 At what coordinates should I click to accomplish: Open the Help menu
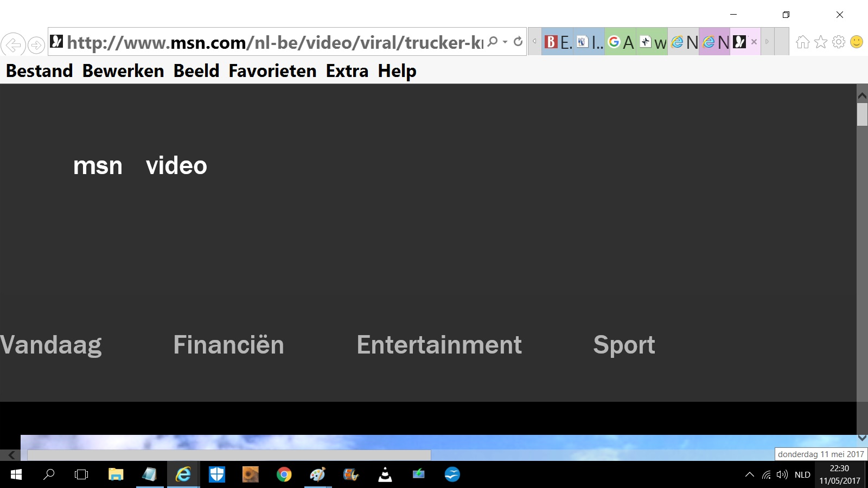click(397, 71)
